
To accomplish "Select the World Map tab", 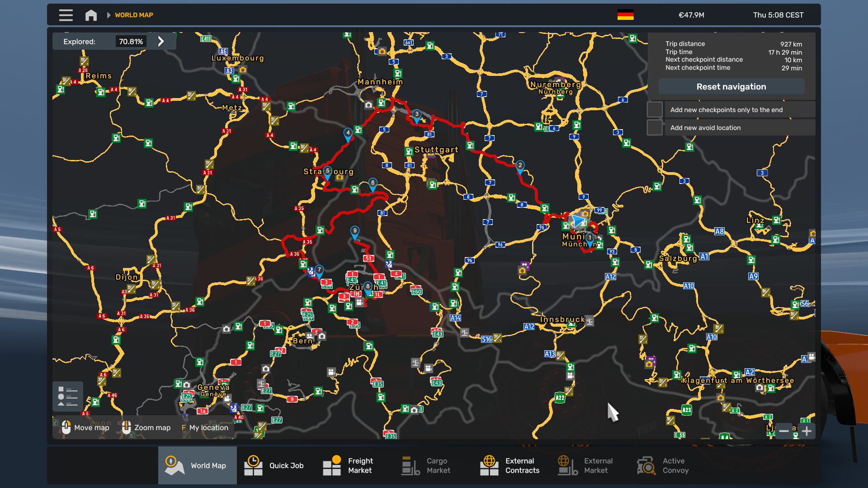I will click(x=197, y=465).
